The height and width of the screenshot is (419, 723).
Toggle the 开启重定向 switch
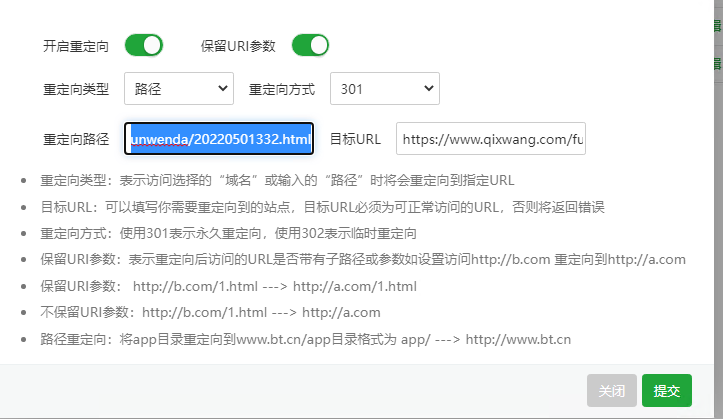pyautogui.click(x=144, y=46)
